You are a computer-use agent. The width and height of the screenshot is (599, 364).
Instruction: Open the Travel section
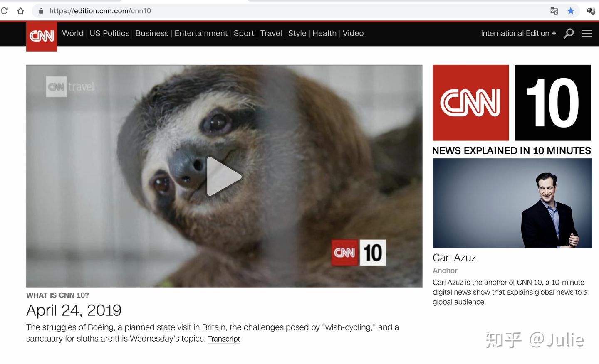click(x=271, y=34)
